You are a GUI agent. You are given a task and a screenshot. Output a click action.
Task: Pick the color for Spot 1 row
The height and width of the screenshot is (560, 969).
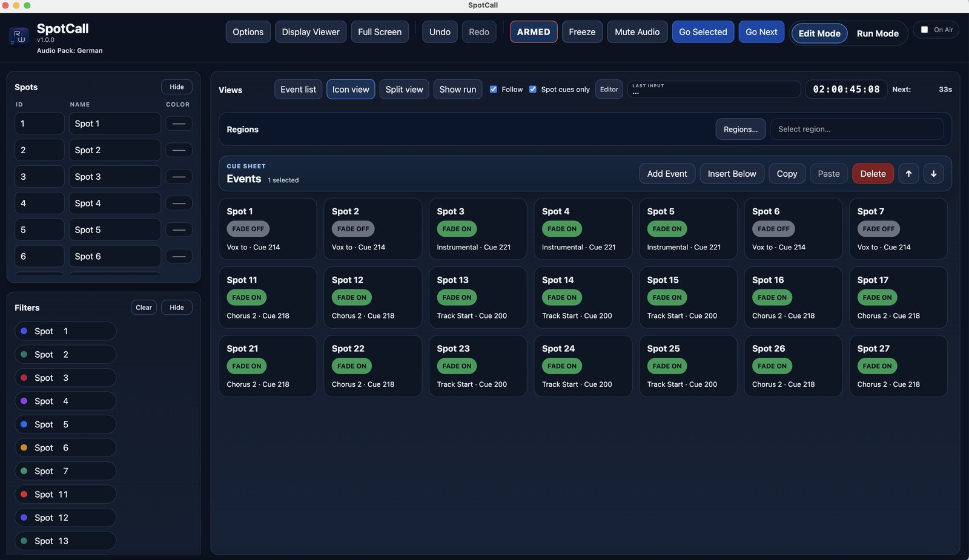179,124
